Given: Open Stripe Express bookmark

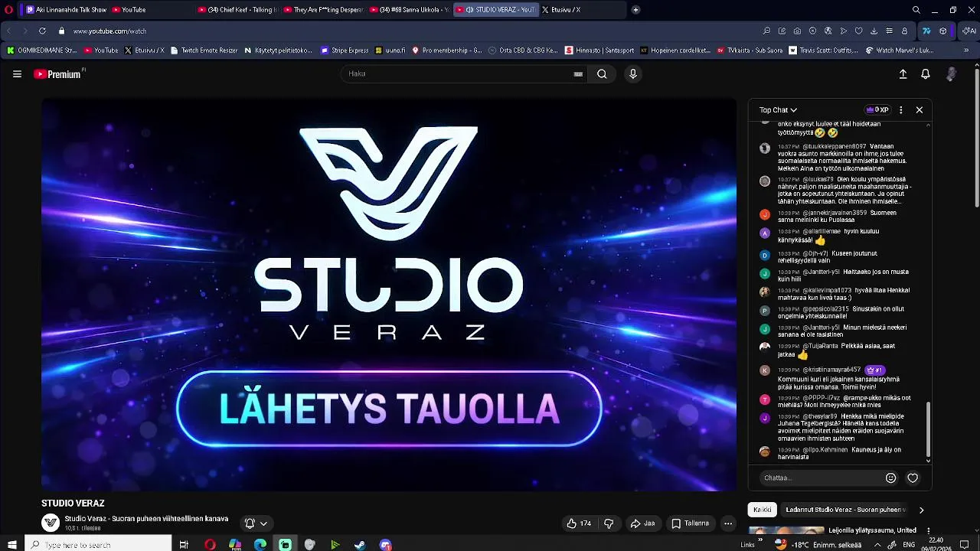Looking at the screenshot, I should [x=345, y=51].
